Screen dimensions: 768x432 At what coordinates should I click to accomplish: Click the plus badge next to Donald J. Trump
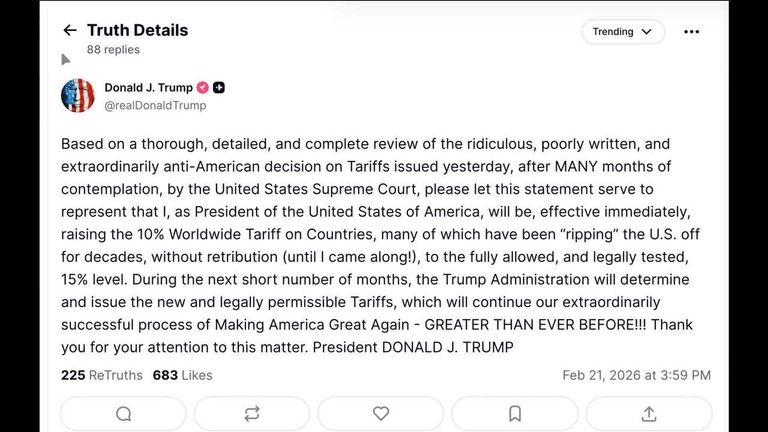pos(219,88)
